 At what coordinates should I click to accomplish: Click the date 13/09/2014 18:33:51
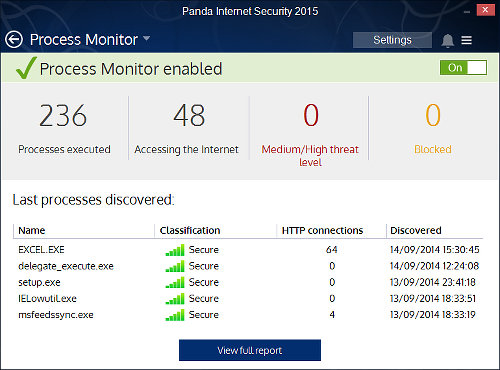pyautogui.click(x=433, y=298)
